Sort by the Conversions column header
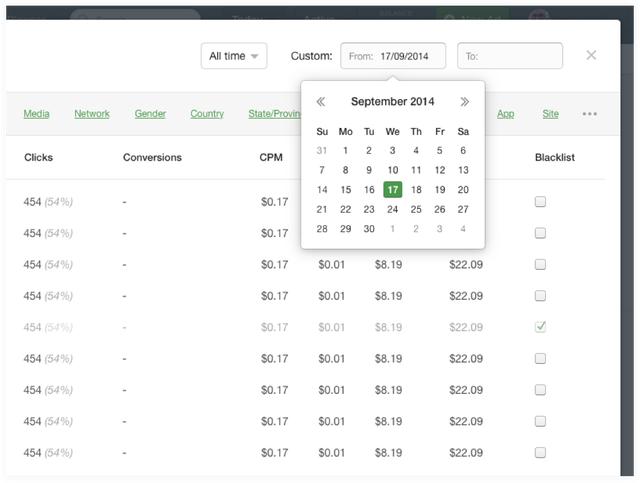Image resolution: width=640 pixels, height=483 pixels. pos(152,157)
